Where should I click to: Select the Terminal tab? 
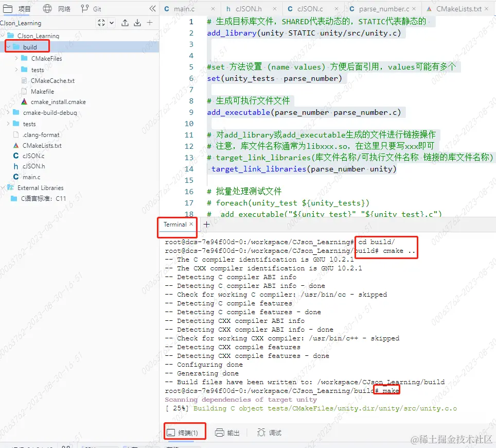click(174, 225)
